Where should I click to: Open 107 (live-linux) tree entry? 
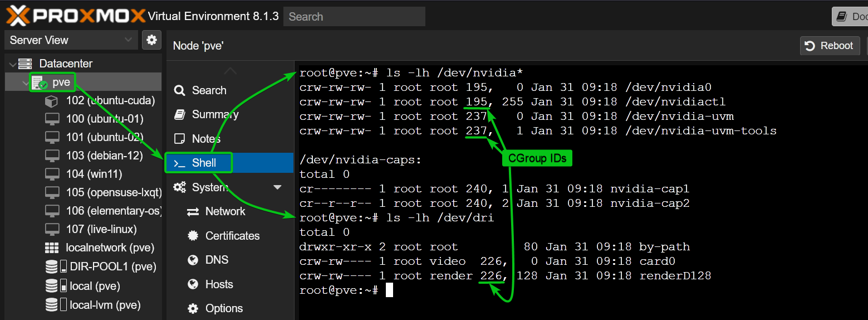pos(101,230)
